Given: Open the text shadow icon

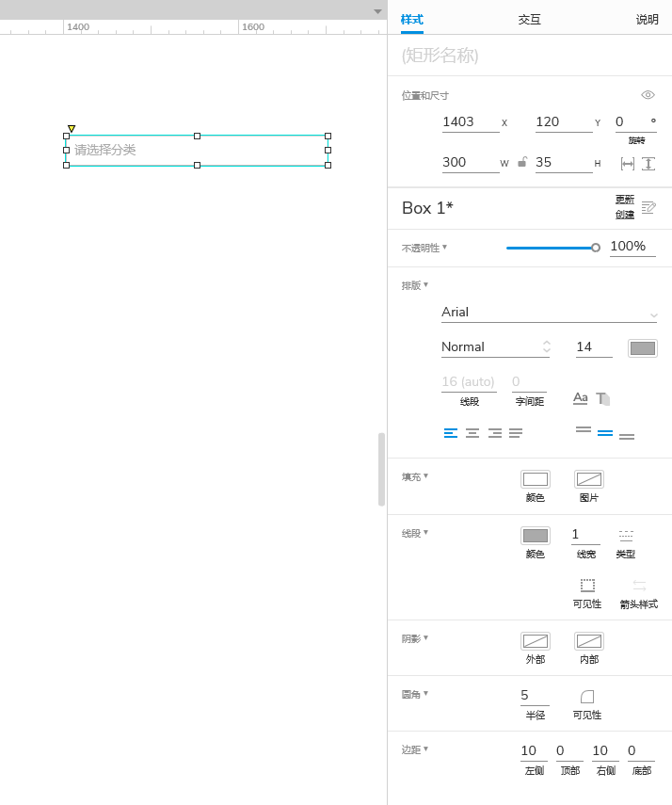Looking at the screenshot, I should (602, 398).
